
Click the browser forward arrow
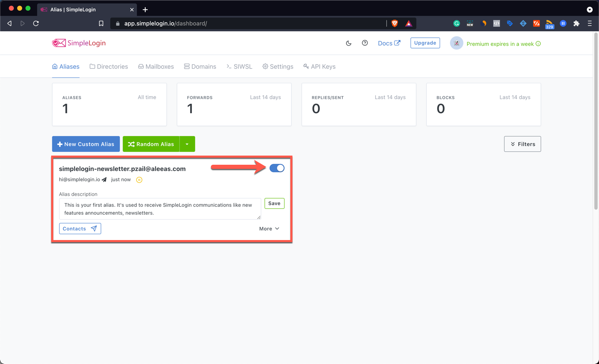click(x=22, y=23)
